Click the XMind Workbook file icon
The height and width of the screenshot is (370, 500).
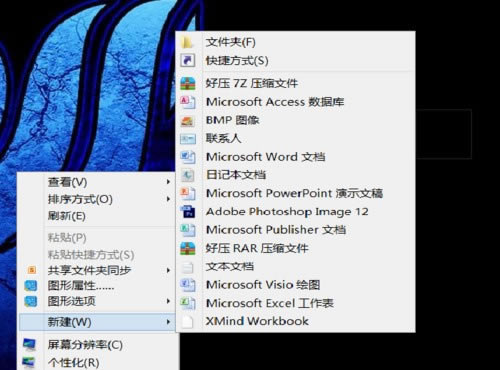[x=188, y=321]
